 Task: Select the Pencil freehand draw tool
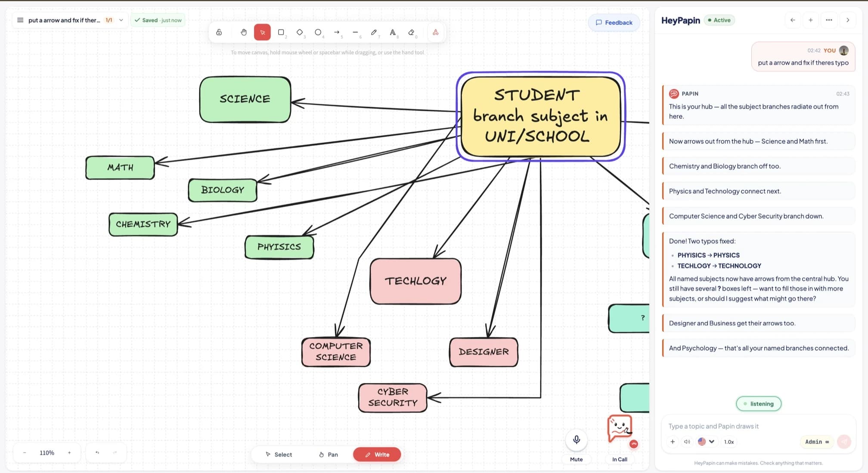click(x=374, y=32)
